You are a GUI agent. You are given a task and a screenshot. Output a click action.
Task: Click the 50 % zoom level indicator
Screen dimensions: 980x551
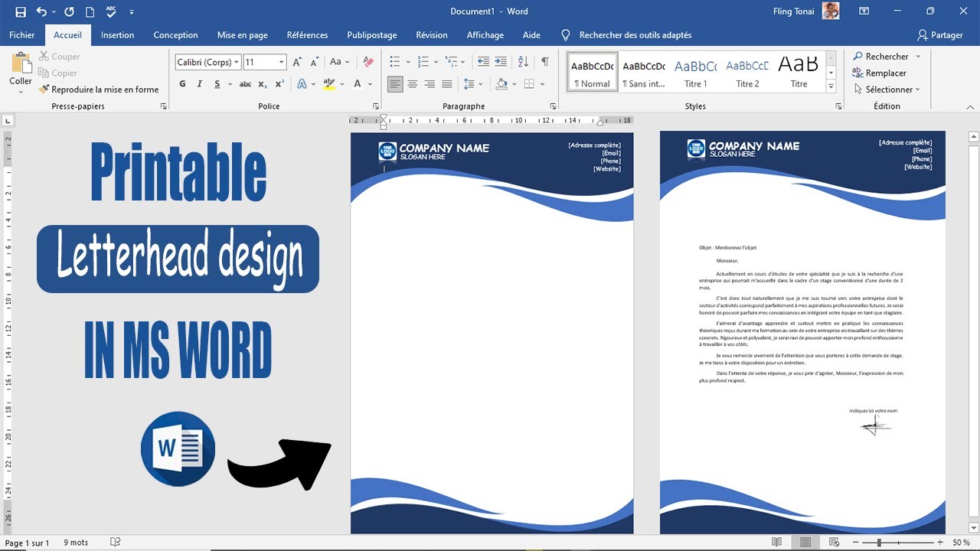point(961,543)
